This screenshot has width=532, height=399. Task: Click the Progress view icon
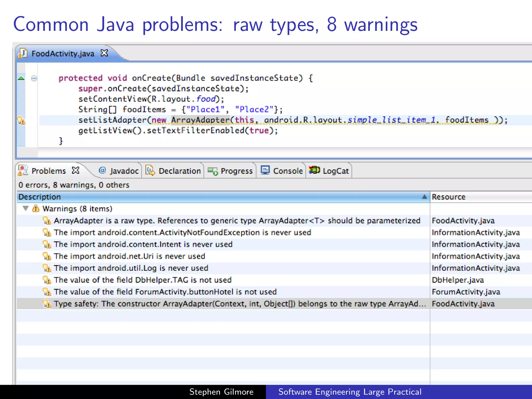pyautogui.click(x=213, y=171)
